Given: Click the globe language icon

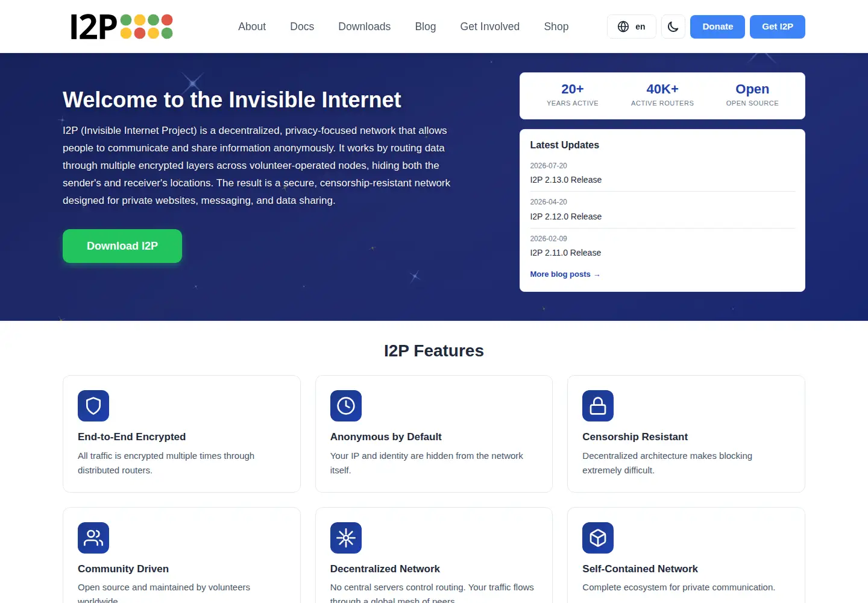Looking at the screenshot, I should [623, 27].
